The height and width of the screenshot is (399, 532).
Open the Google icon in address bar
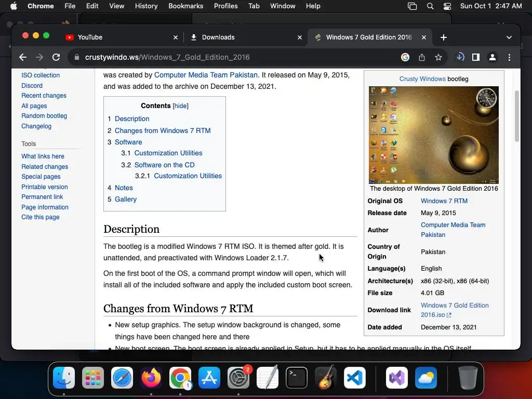(x=405, y=57)
